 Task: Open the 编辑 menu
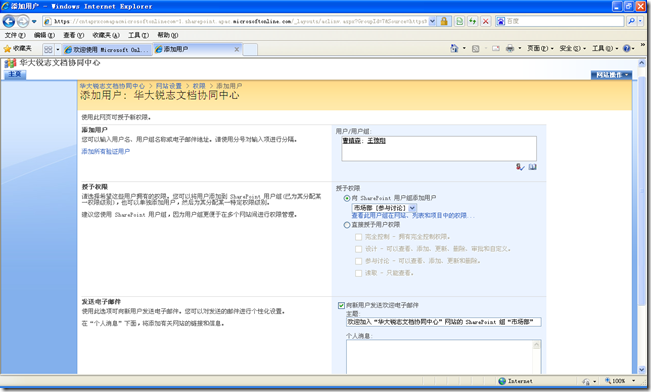[x=44, y=35]
